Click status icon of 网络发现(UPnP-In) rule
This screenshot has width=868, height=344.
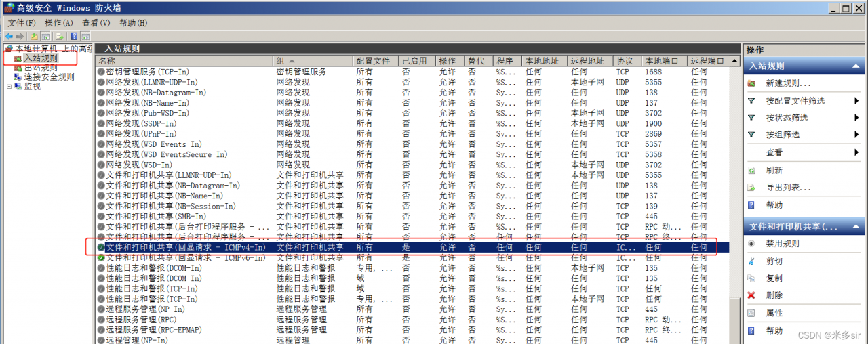(x=101, y=134)
